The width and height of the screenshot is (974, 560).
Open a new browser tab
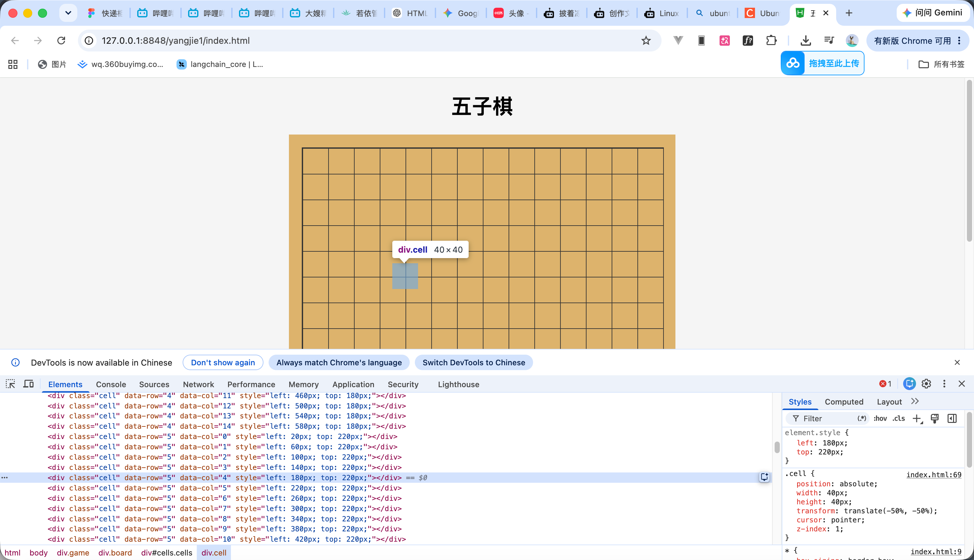[x=849, y=13]
